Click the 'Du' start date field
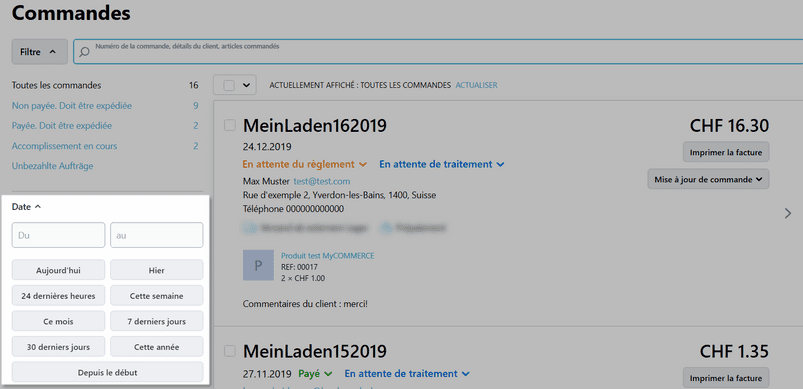The height and width of the screenshot is (389, 803). (58, 235)
